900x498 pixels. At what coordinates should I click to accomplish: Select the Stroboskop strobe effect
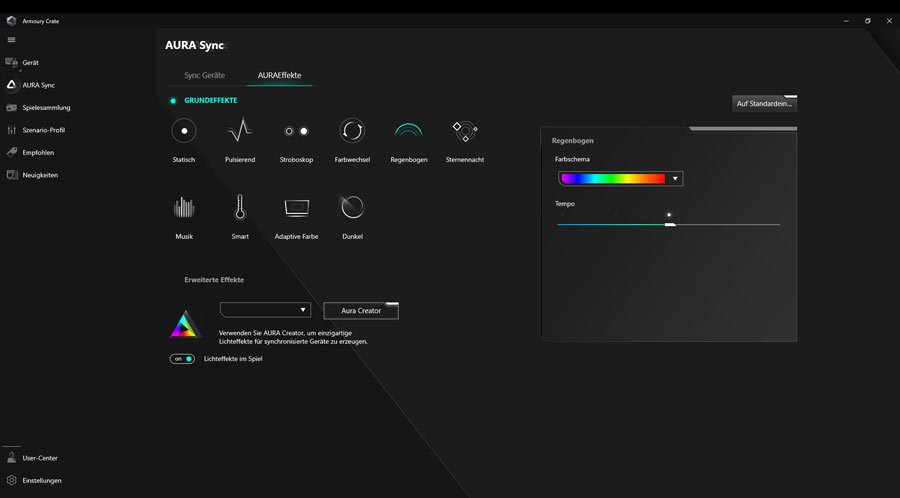296,131
